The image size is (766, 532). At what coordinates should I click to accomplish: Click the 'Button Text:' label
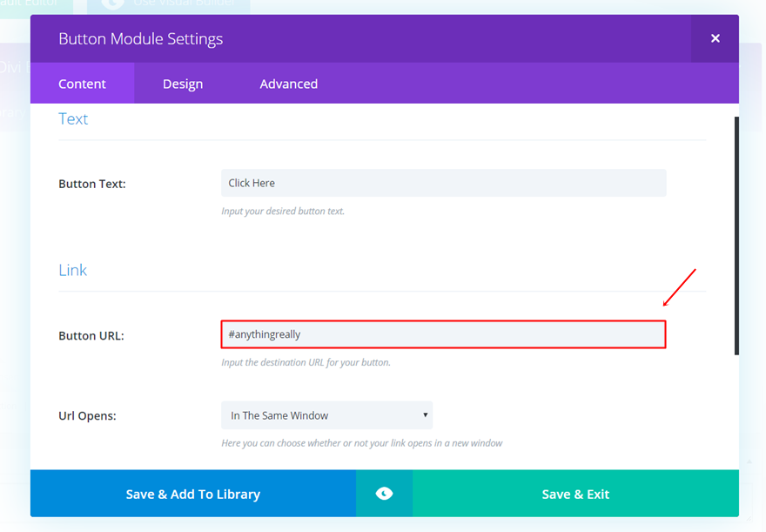(92, 184)
